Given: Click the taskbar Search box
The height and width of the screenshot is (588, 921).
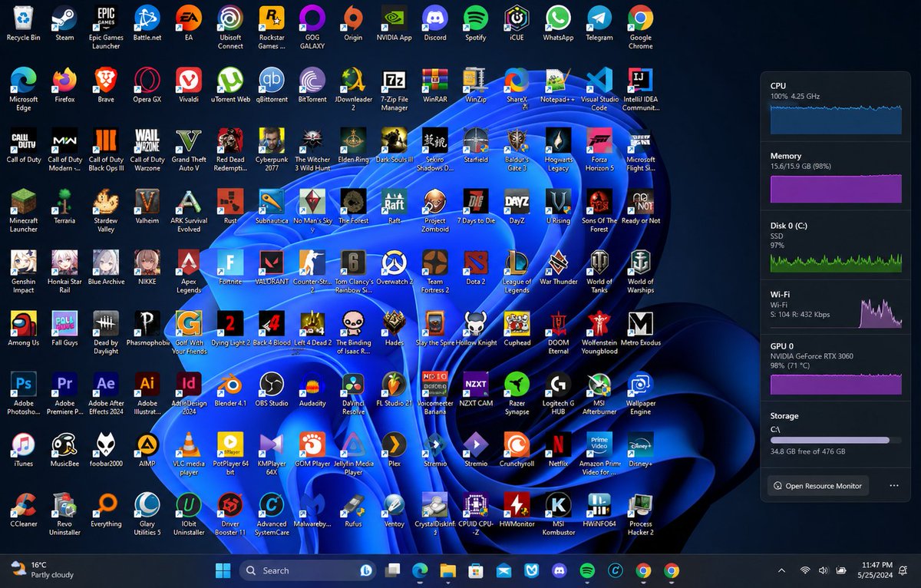Looking at the screenshot, I should point(308,570).
